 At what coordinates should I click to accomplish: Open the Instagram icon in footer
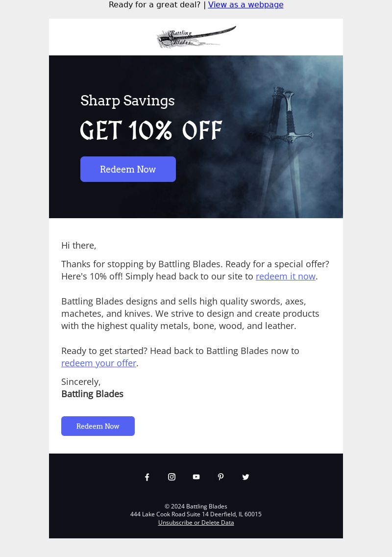pos(171,477)
